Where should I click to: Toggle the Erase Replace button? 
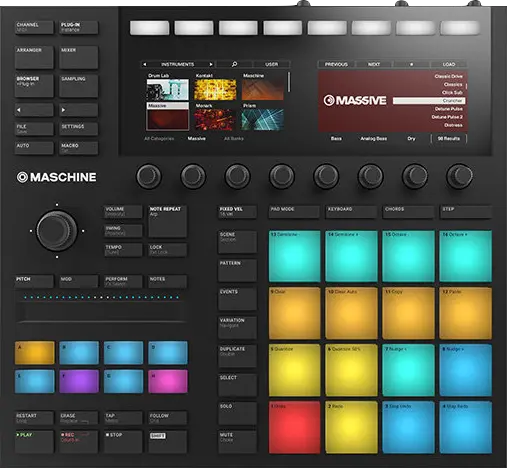[79, 418]
